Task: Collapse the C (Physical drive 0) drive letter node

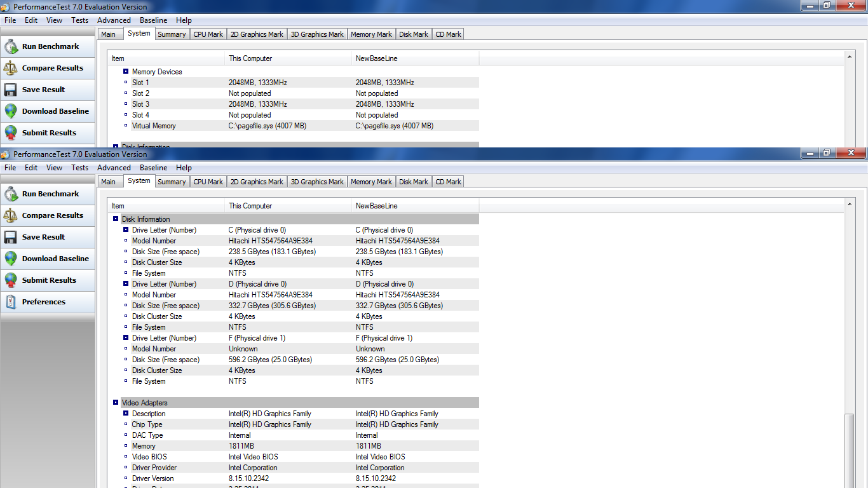Action: click(126, 230)
